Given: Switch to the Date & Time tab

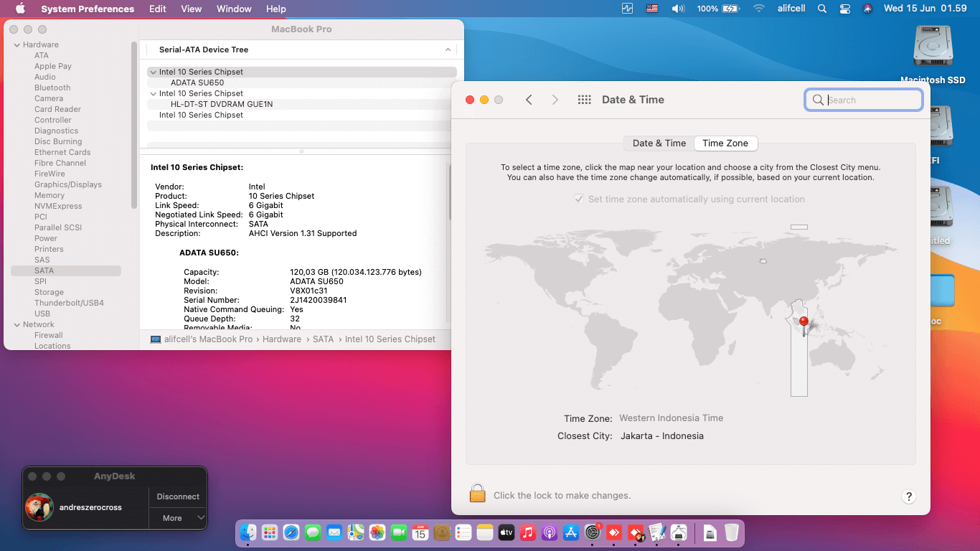Looking at the screenshot, I should pos(658,143).
